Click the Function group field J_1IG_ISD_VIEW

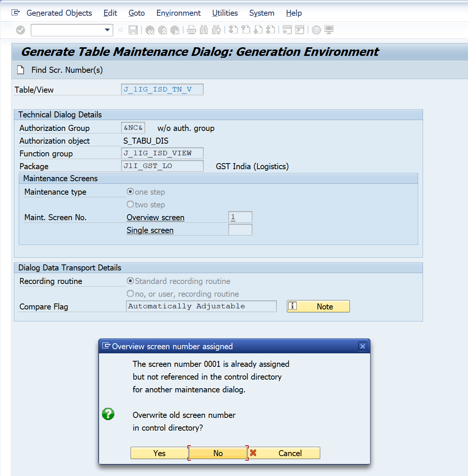(162, 153)
